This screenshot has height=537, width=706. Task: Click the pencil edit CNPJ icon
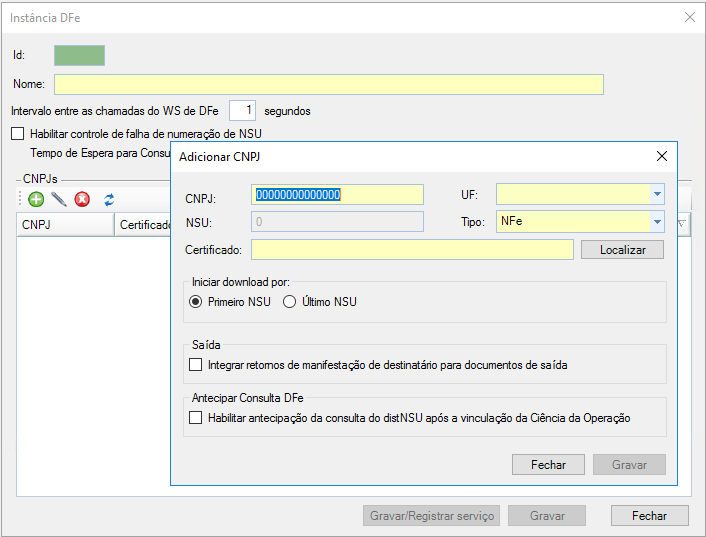tap(59, 199)
